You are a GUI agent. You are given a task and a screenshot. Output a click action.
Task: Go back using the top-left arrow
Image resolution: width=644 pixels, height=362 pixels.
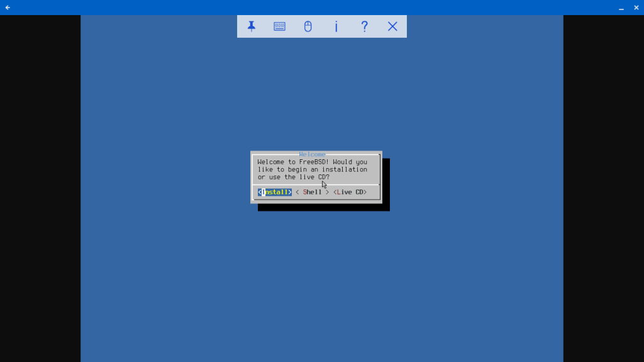point(8,8)
